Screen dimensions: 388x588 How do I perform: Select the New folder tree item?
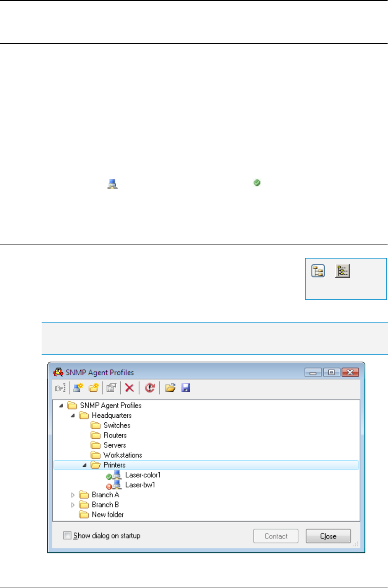(108, 515)
